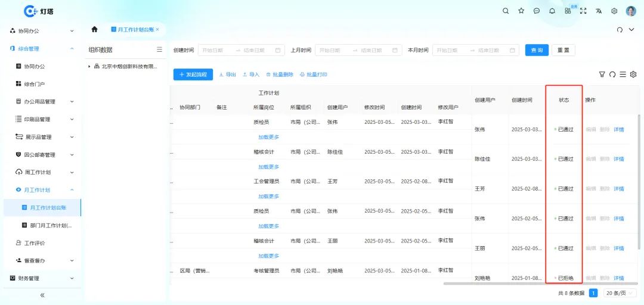
Task: Go to page 1 in pagination
Action: [x=593, y=293]
